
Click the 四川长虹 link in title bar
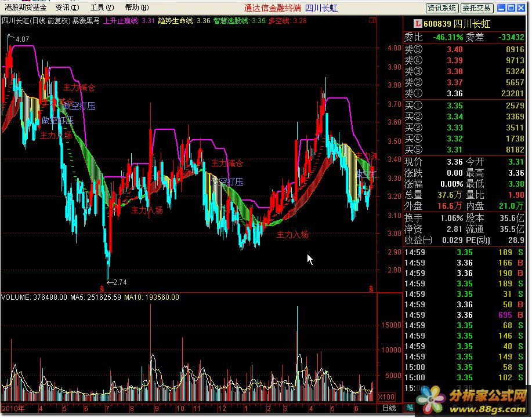(321, 8)
